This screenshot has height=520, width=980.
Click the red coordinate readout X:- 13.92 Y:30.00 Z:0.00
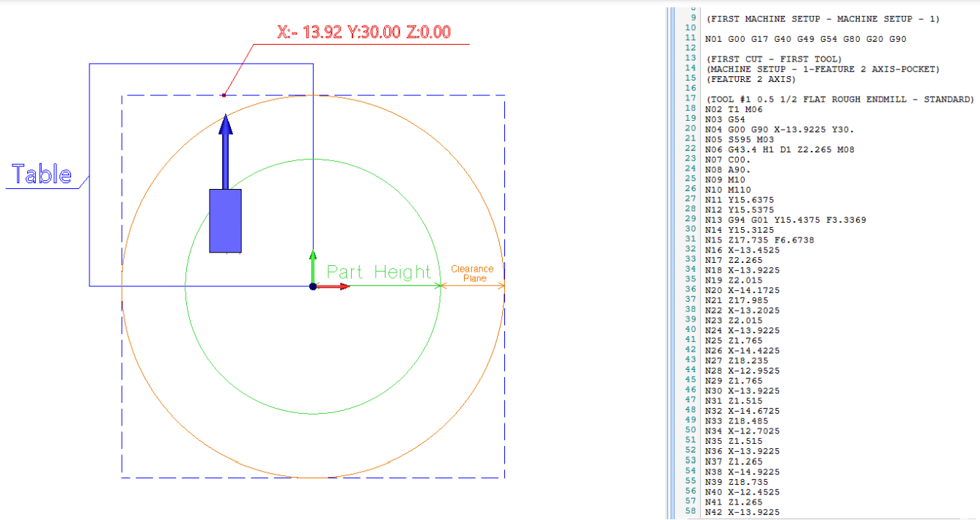coord(364,31)
